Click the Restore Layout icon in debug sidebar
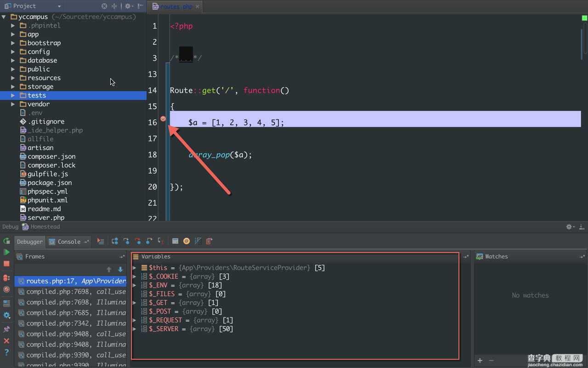The width and height of the screenshot is (588, 368). pyautogui.click(x=6, y=304)
